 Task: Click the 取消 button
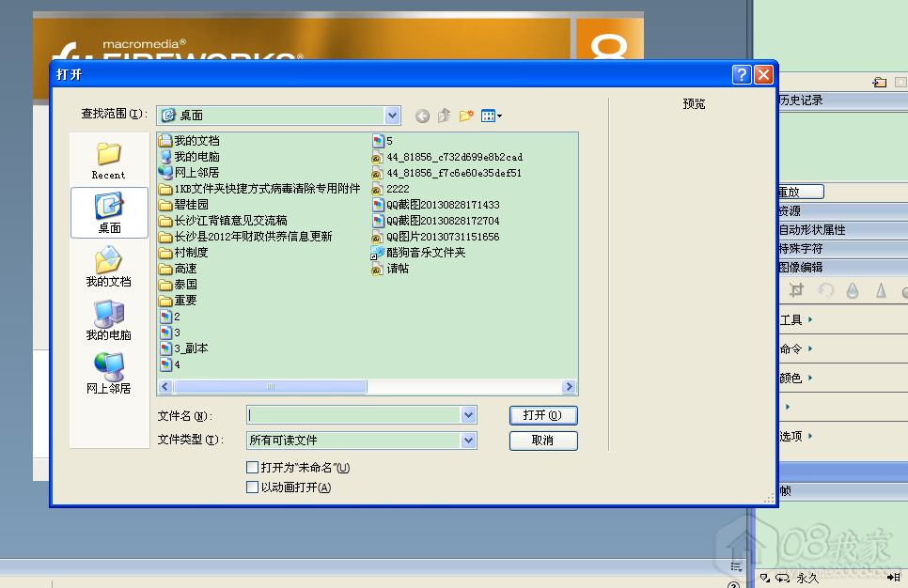(x=543, y=441)
